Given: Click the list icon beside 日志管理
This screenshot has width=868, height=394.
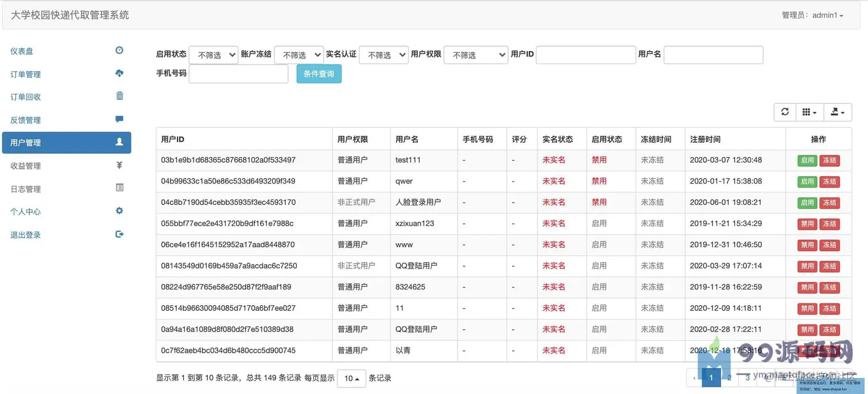Looking at the screenshot, I should [x=119, y=188].
